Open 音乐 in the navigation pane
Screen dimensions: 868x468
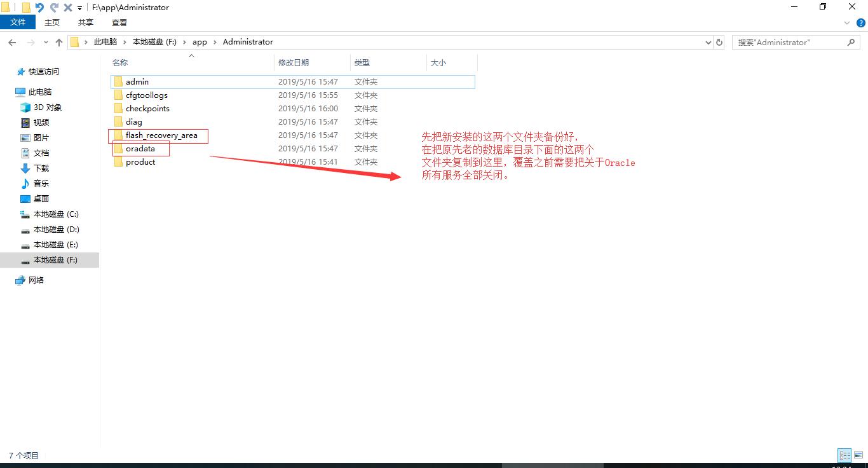pos(41,184)
